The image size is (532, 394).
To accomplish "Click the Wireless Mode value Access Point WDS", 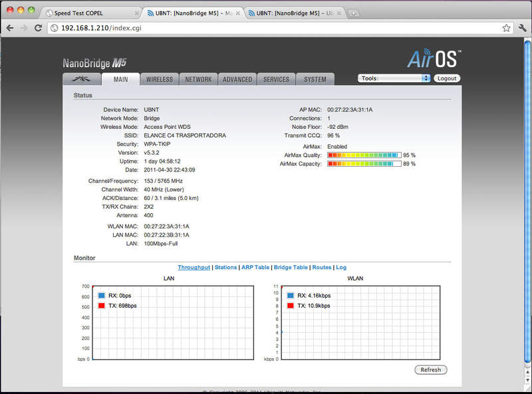I will point(168,127).
